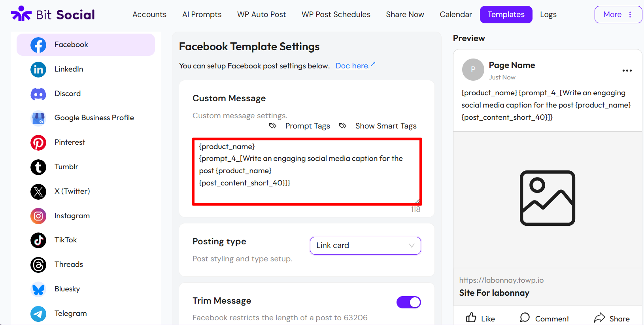The image size is (644, 325).
Task: Open the More menu button
Action: (618, 15)
